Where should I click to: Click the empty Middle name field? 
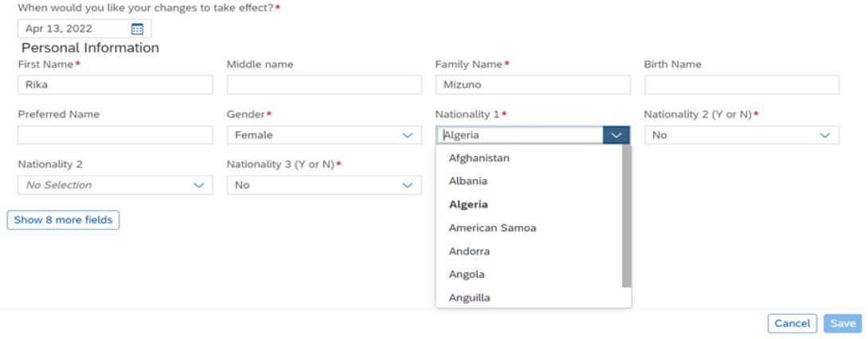coord(324,84)
